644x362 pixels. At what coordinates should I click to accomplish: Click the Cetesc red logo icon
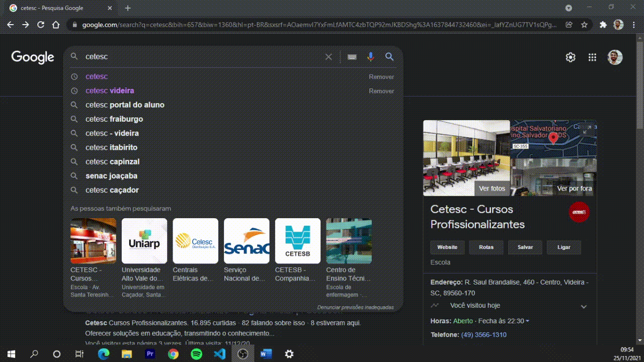pos(579,212)
